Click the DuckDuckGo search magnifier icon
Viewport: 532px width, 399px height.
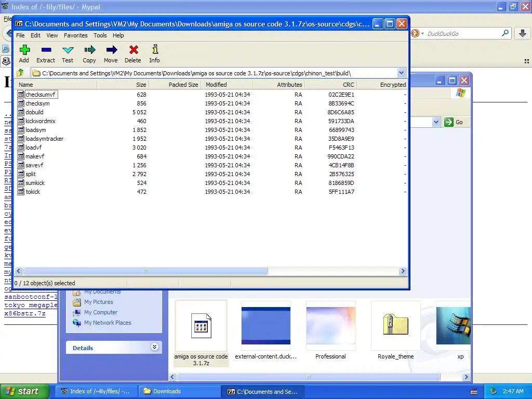coord(505,33)
